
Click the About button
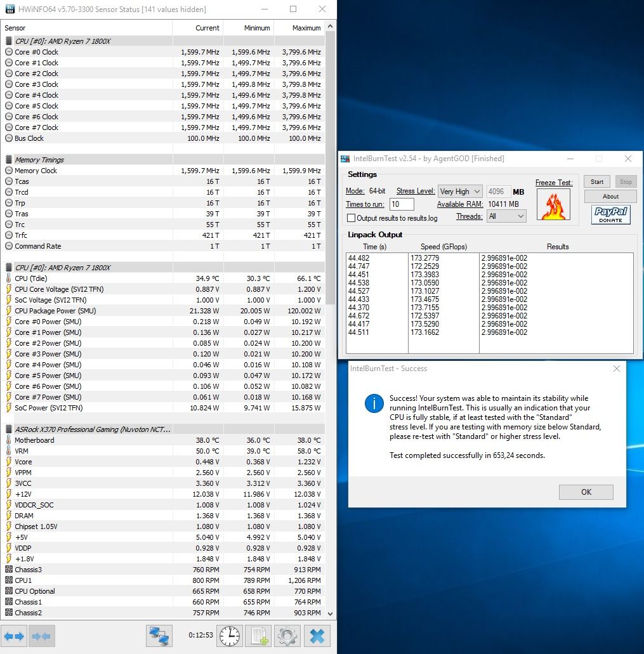coord(610,197)
